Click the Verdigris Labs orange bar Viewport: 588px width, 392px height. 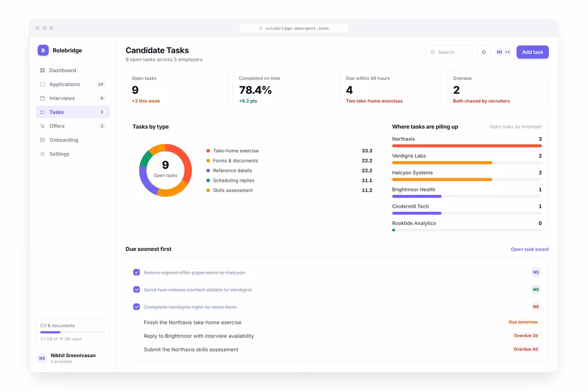tap(442, 163)
